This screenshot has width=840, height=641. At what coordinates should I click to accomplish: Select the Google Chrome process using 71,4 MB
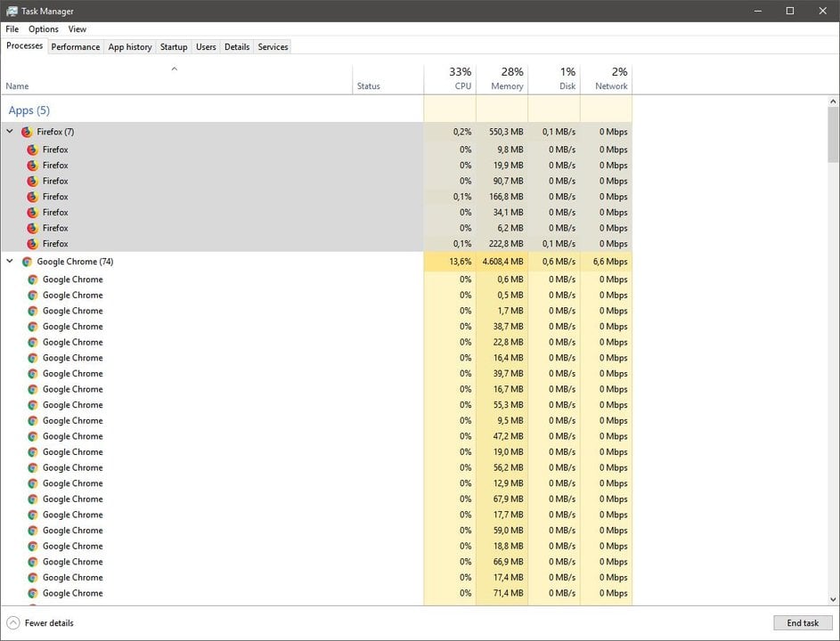[316, 593]
